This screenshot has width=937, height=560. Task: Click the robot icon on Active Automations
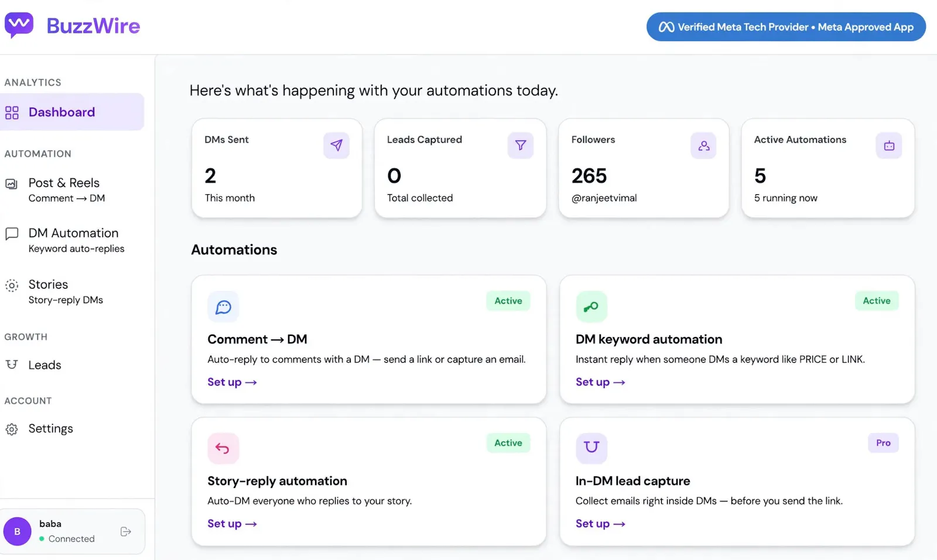[x=889, y=145]
